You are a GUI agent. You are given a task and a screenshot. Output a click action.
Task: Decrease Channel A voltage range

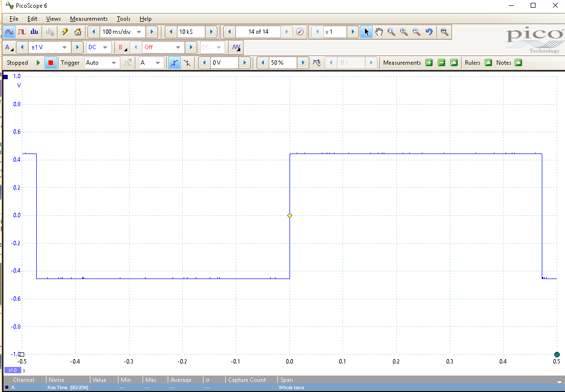[22, 47]
